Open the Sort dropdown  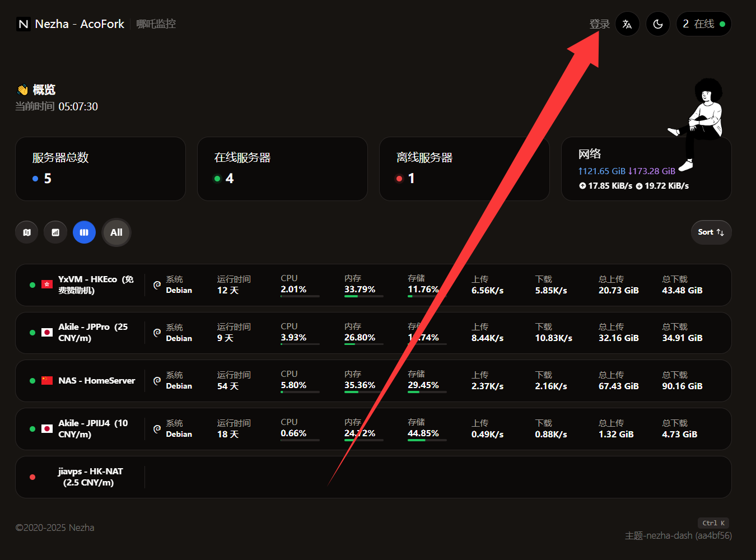click(711, 232)
